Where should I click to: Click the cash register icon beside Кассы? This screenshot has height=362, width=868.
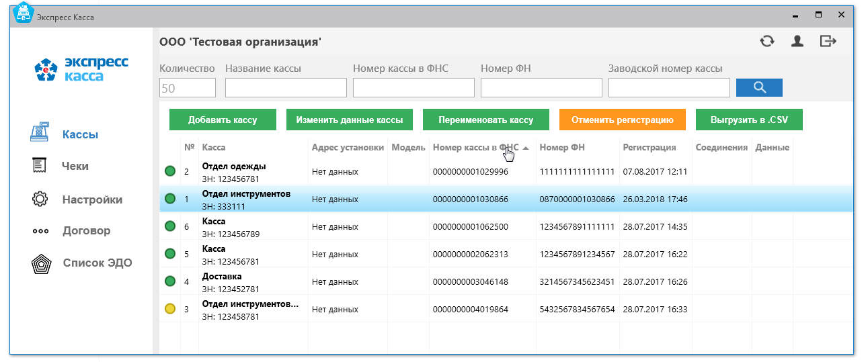[40, 133]
